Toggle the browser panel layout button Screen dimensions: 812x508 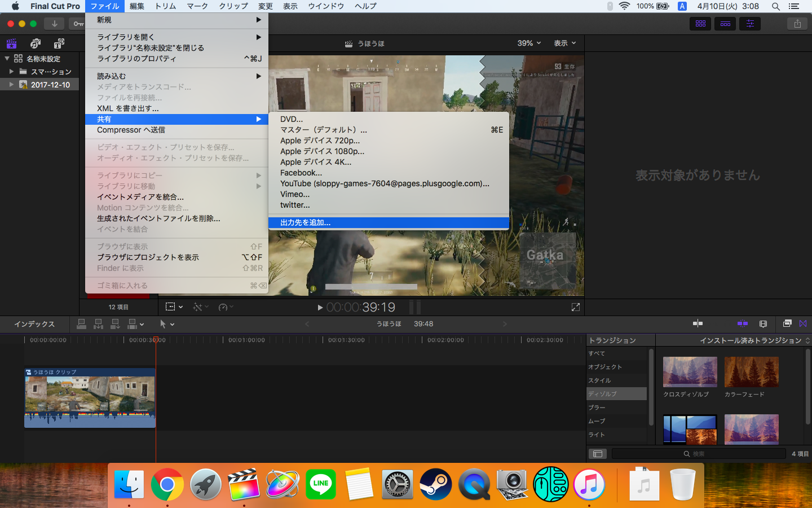700,24
